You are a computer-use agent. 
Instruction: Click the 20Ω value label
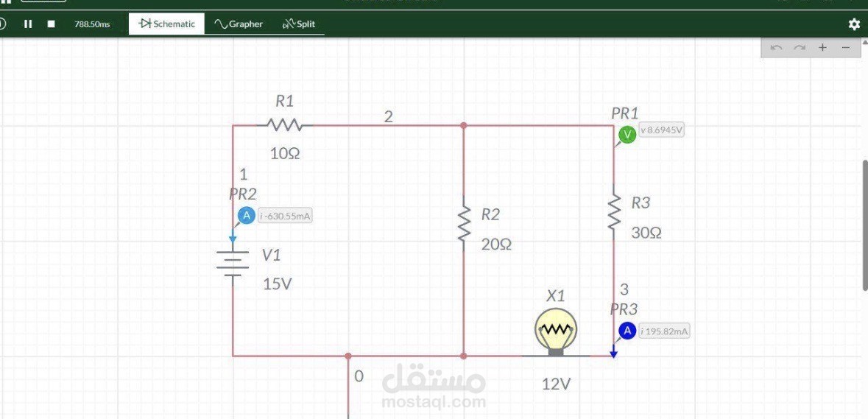point(496,244)
